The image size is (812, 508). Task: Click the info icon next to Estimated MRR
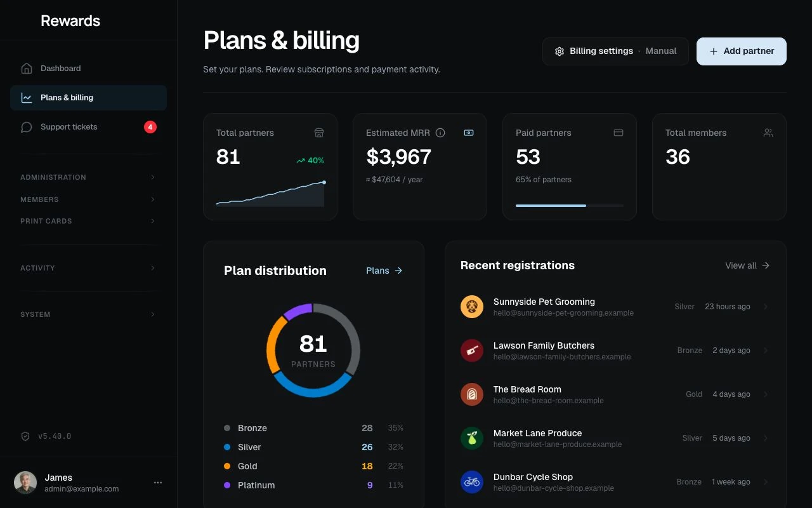pos(440,133)
